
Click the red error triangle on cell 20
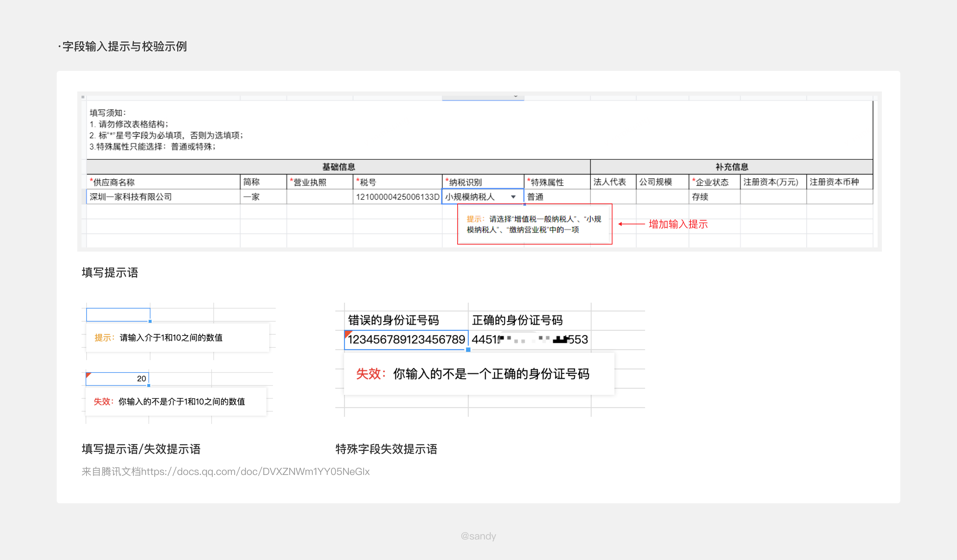(89, 375)
